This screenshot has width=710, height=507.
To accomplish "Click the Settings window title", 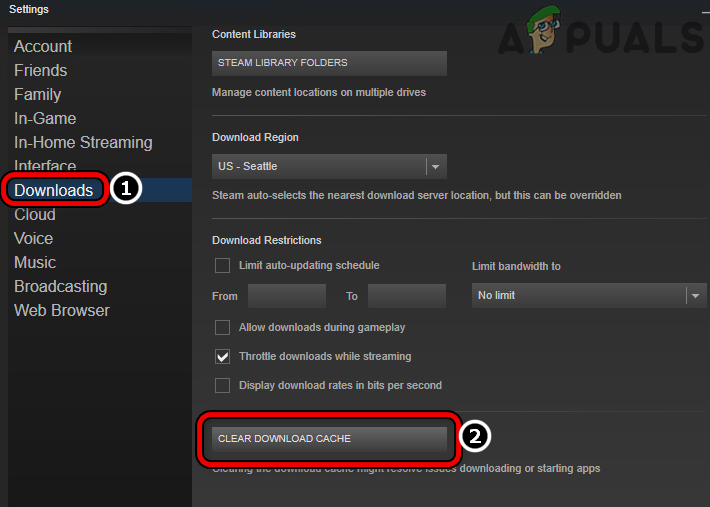I will (29, 9).
